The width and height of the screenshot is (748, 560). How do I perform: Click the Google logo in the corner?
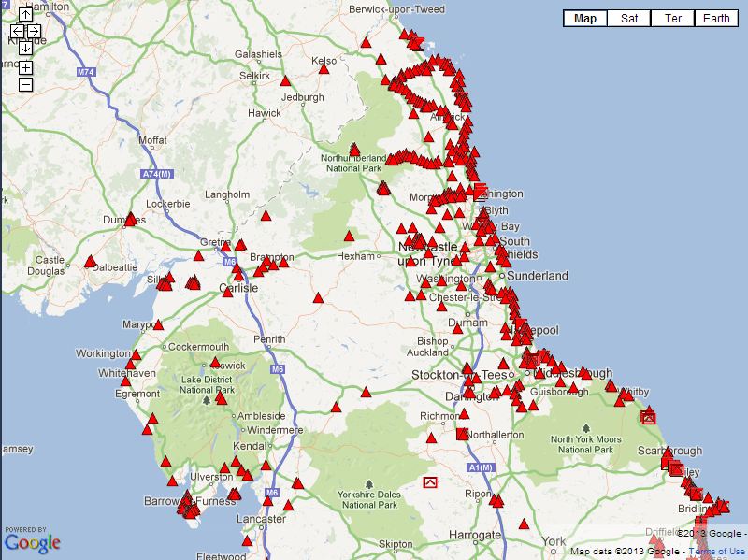32,542
